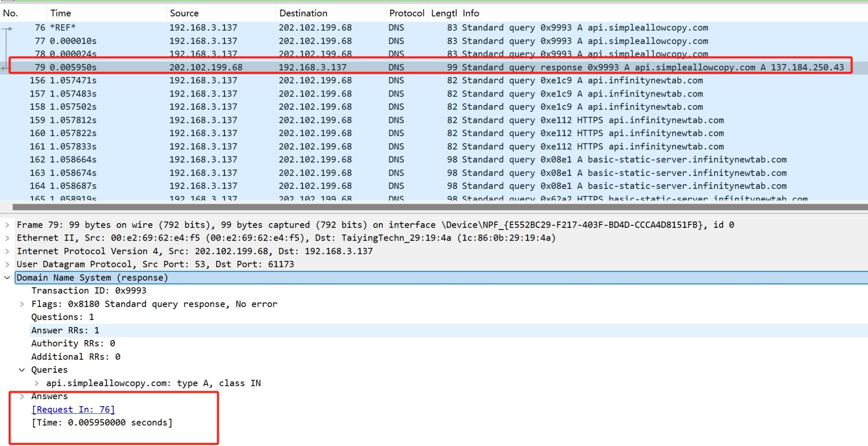The image size is (868, 446).
Task: Collapse the Domain Name System section
Action: tap(7, 278)
